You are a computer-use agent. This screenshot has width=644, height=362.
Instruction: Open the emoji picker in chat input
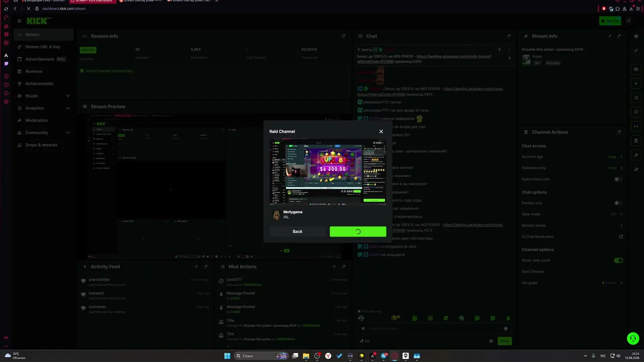(x=506, y=329)
